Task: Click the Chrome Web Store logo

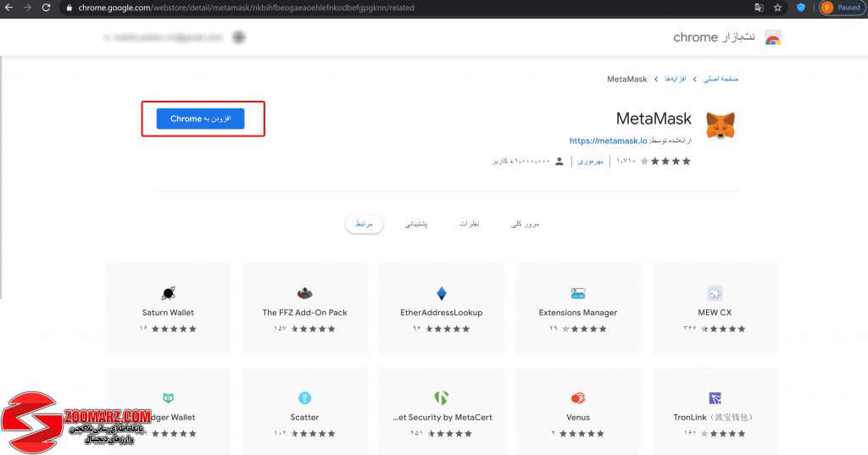Action: (773, 37)
